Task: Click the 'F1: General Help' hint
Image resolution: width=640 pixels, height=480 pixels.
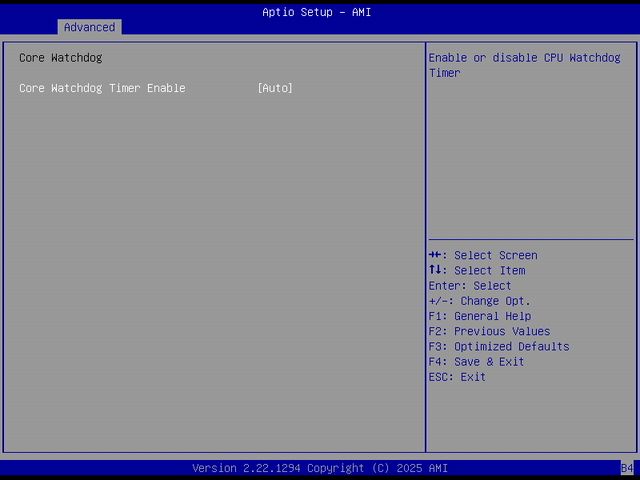Action: pos(480,316)
